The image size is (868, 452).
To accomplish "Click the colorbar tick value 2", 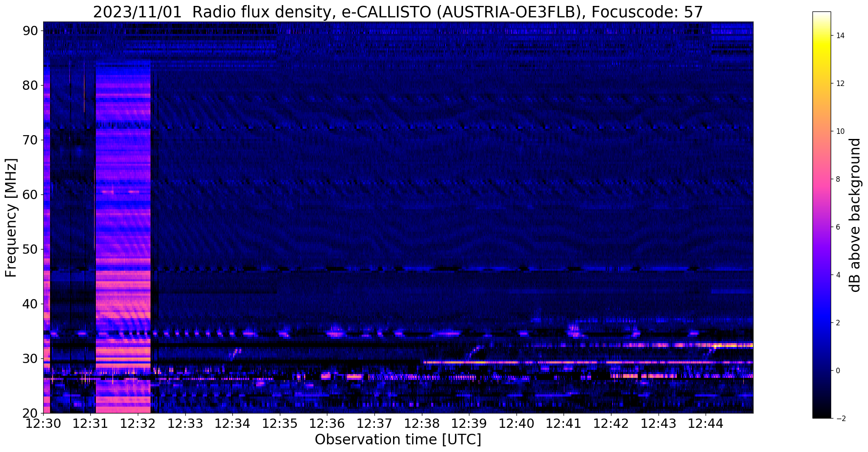I will [x=837, y=323].
